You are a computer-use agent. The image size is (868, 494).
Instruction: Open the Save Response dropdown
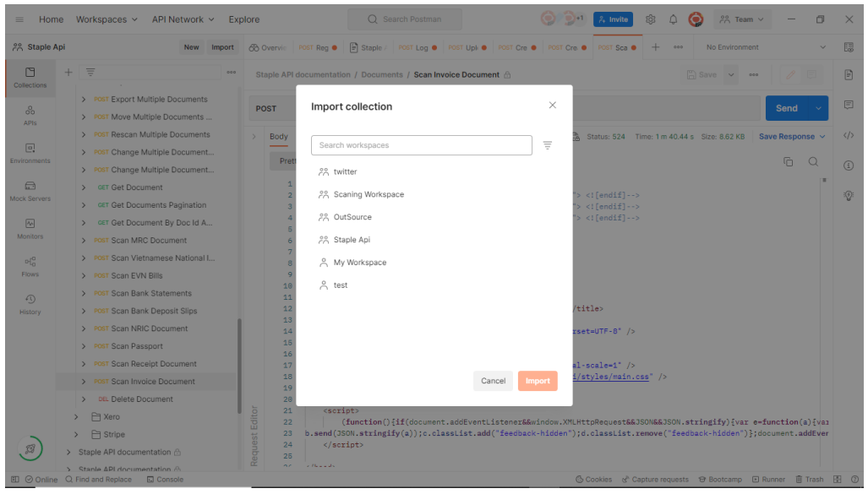(x=792, y=137)
